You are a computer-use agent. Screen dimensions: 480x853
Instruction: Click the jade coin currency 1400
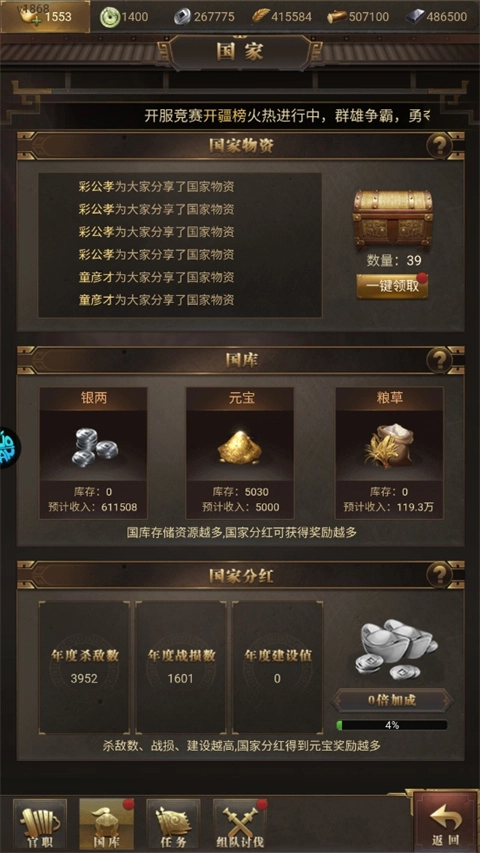point(124,17)
